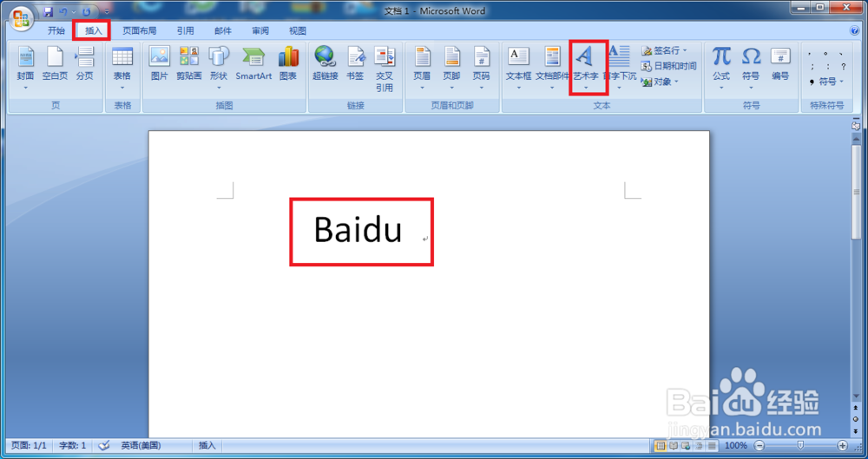The height and width of the screenshot is (459, 868).
Task: Click the 文档部件 quick parts icon
Action: pos(552,56)
